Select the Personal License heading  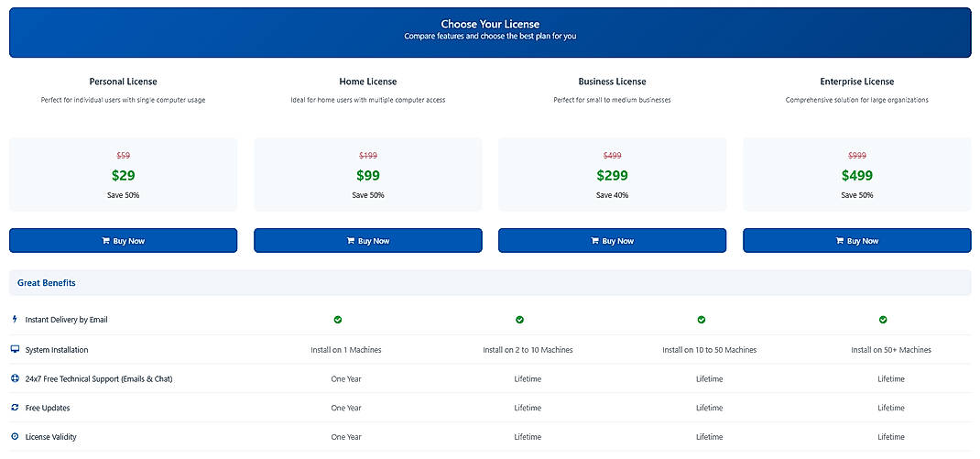pyautogui.click(x=123, y=82)
